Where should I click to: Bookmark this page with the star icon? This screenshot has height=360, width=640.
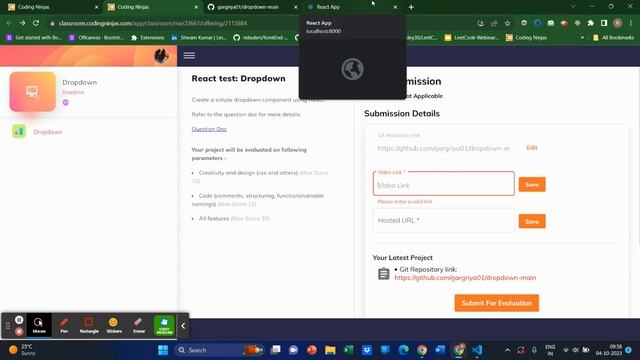coord(507,23)
